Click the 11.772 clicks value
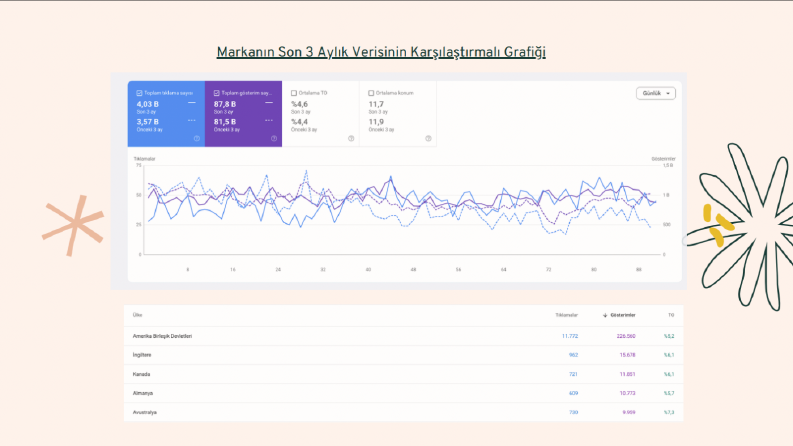The image size is (793, 446). pyautogui.click(x=570, y=336)
